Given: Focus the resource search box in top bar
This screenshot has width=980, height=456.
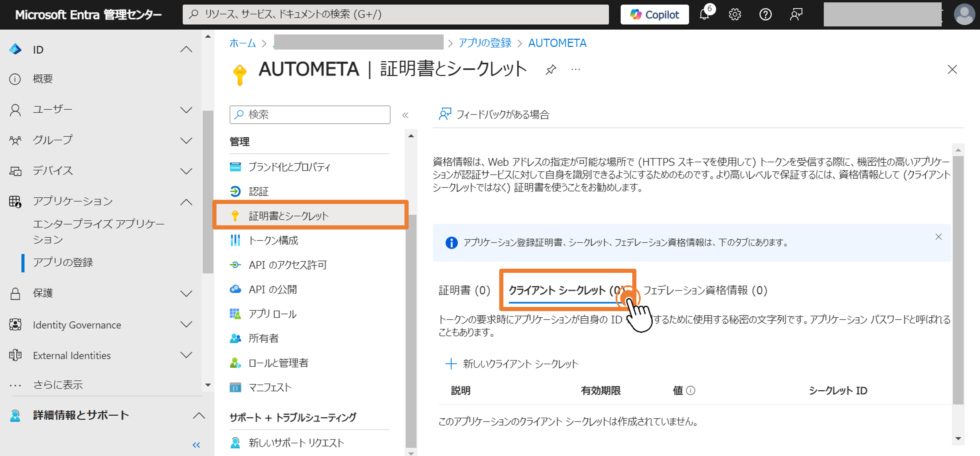Looking at the screenshot, I should [x=396, y=15].
